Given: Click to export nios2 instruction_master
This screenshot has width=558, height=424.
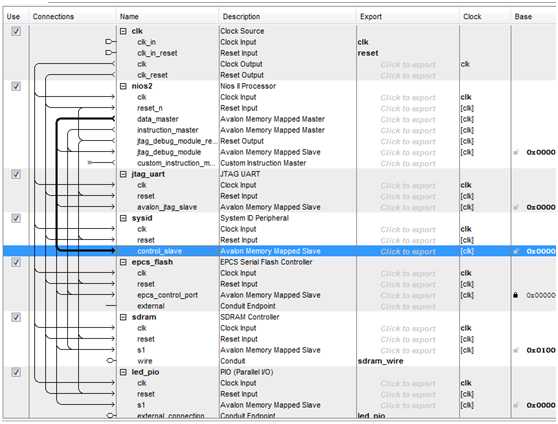Looking at the screenshot, I should pos(408,131).
